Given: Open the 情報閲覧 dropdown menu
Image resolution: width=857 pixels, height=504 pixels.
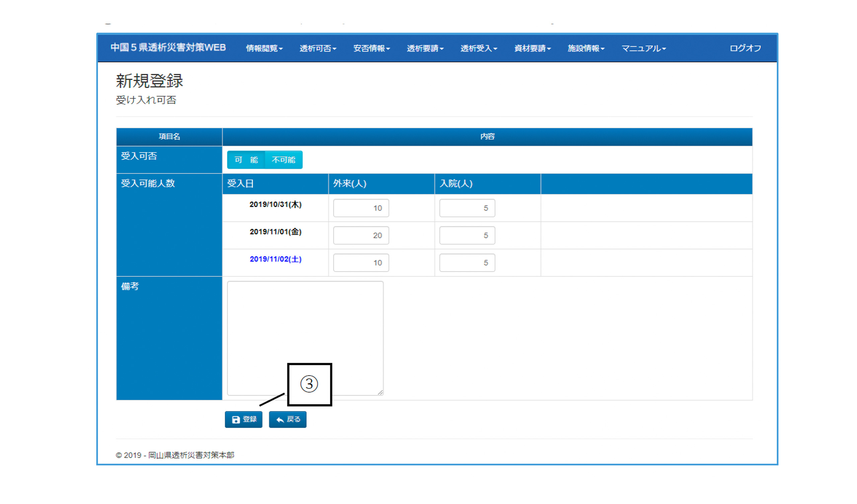Looking at the screenshot, I should point(264,48).
